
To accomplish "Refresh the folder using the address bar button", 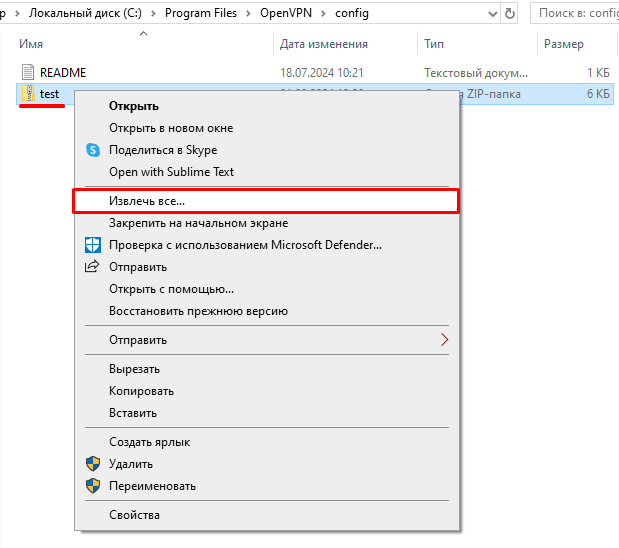I will pyautogui.click(x=510, y=15).
